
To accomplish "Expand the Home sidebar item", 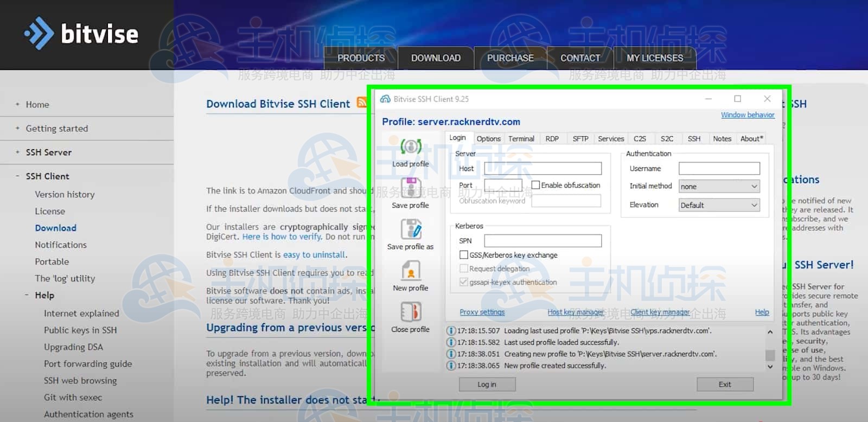I will pyautogui.click(x=18, y=104).
